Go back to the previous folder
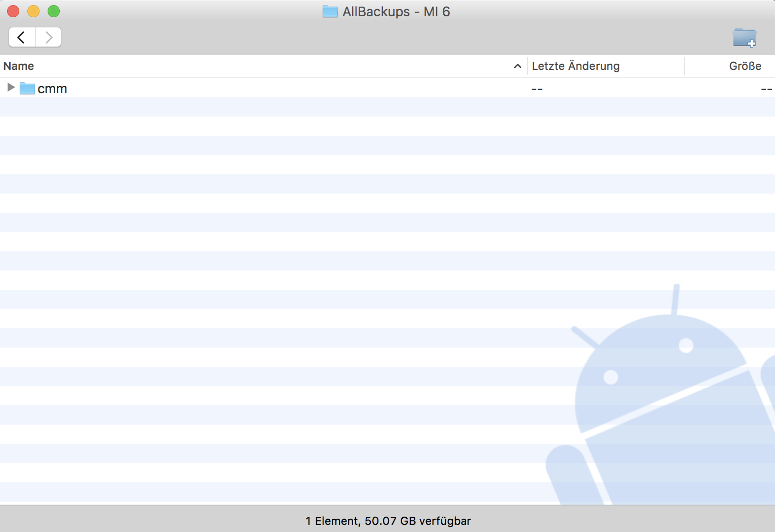The width and height of the screenshot is (775, 532). pos(22,37)
